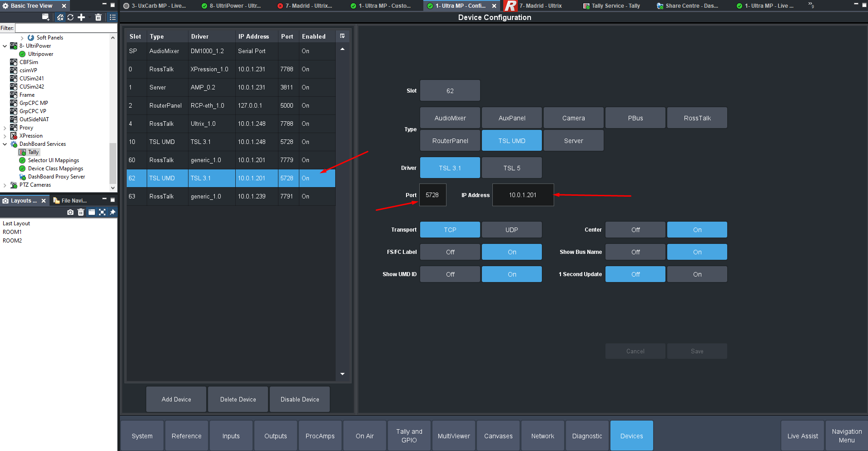Set Transport to UDP
The image size is (868, 451).
coord(511,230)
